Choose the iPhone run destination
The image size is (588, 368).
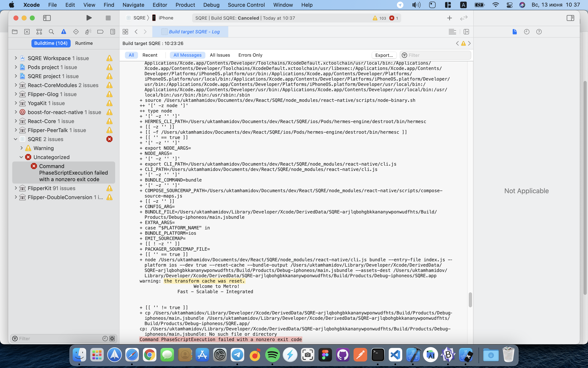[x=163, y=18]
